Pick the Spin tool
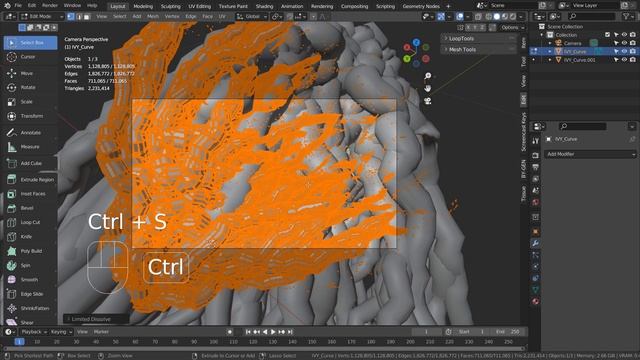This screenshot has height=360, width=640. 30,265
